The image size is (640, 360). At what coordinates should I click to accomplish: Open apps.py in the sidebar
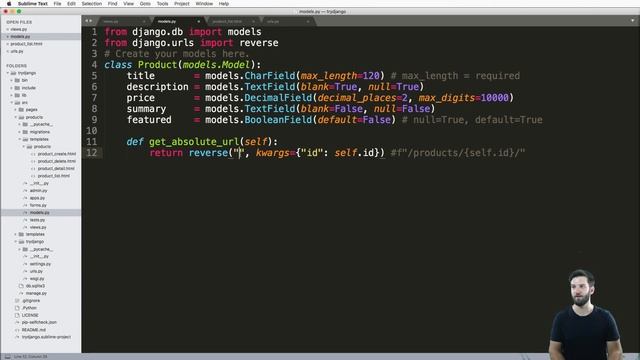pos(38,198)
